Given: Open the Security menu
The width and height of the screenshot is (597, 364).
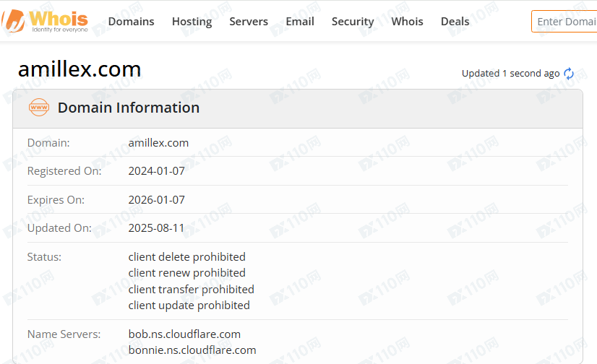Looking at the screenshot, I should (x=353, y=22).
